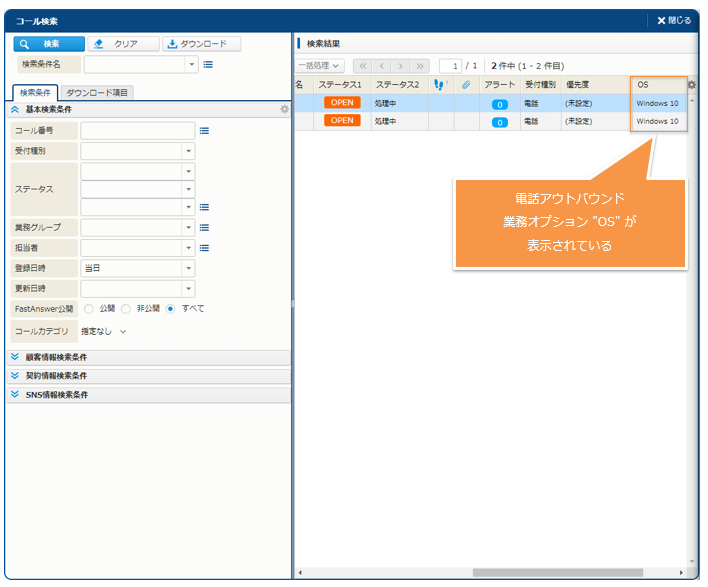The height and width of the screenshot is (587, 708).
Task: Open column settings gear in results grid
Action: 692,85
